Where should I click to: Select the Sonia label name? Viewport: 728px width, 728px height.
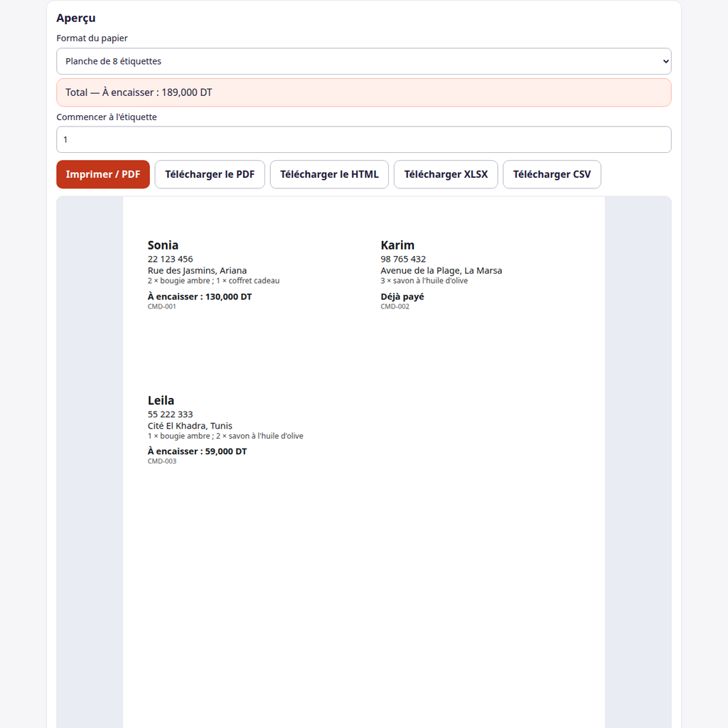[x=163, y=245]
